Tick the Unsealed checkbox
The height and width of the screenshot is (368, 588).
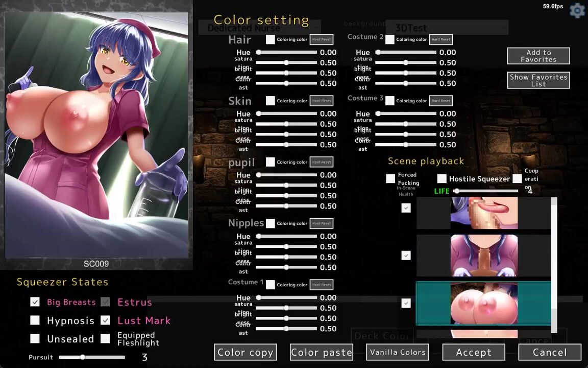35,339
